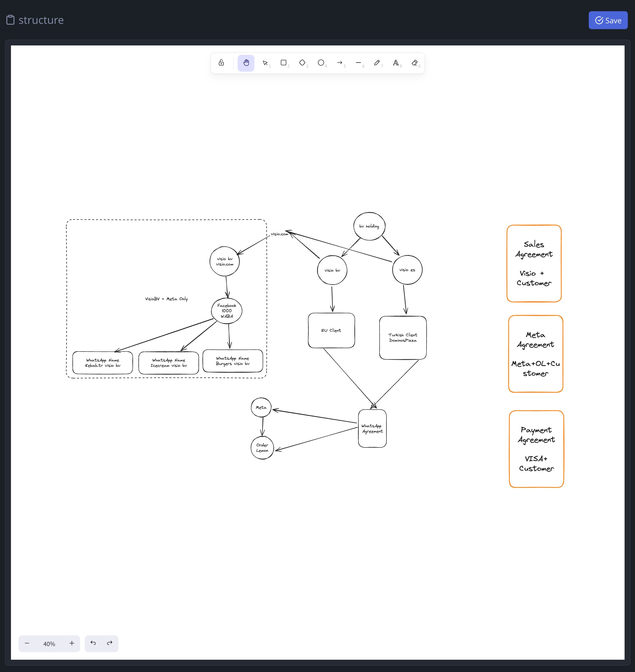This screenshot has height=672, width=635.
Task: Click the visio.com text label
Action: [279, 234]
